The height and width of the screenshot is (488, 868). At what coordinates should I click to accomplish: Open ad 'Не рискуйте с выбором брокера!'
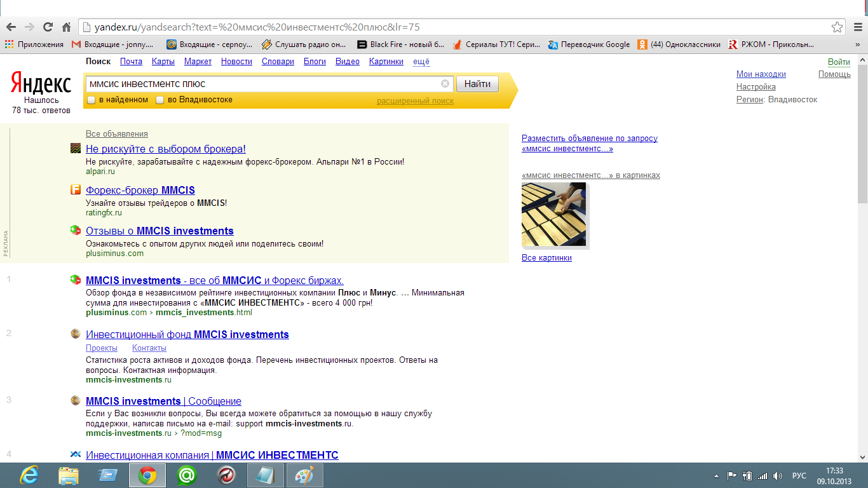[x=166, y=149]
